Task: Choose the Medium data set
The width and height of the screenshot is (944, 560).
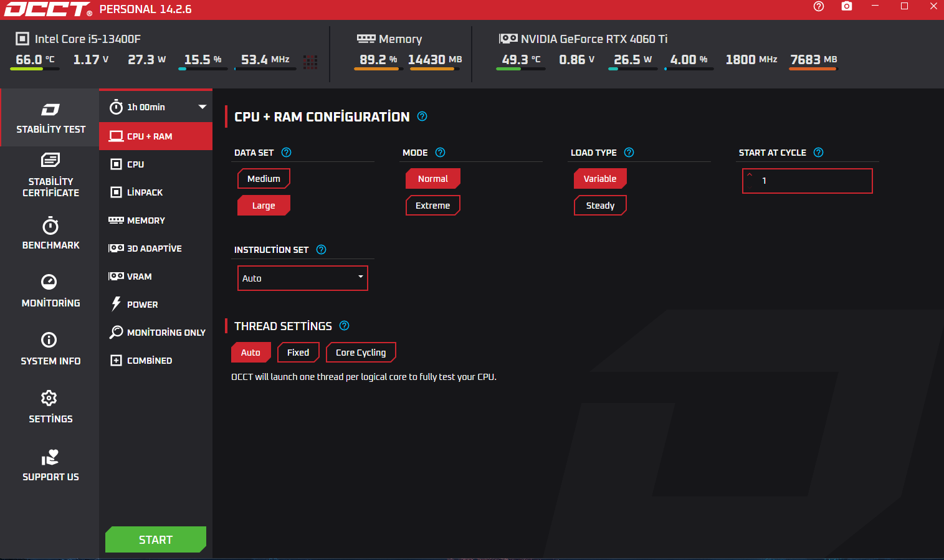Action: 264,179
